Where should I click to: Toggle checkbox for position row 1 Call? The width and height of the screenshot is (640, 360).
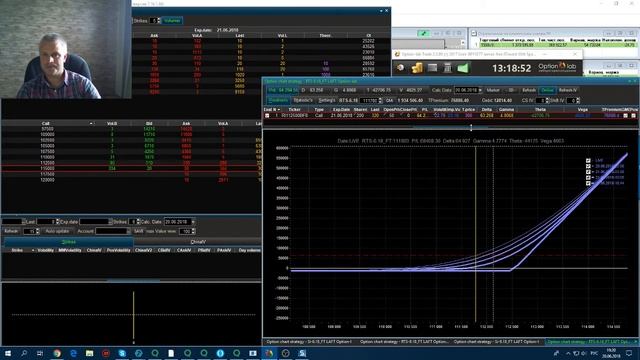[267, 116]
